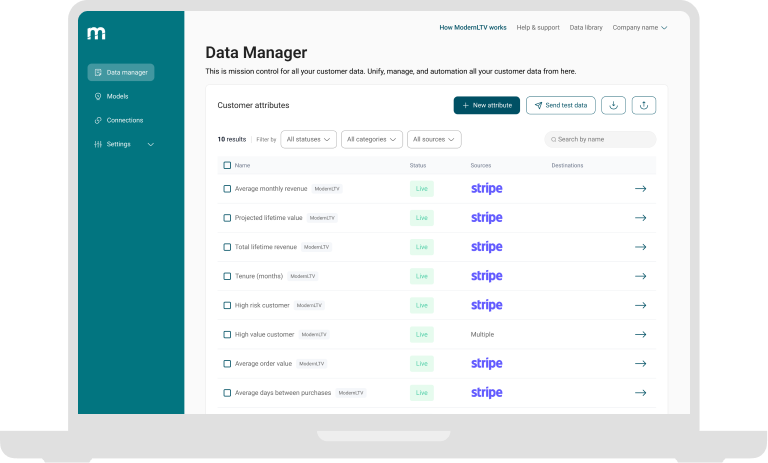Click Total lifetime revenue attribute name
The width and height of the screenshot is (768, 463).
pyautogui.click(x=265, y=247)
